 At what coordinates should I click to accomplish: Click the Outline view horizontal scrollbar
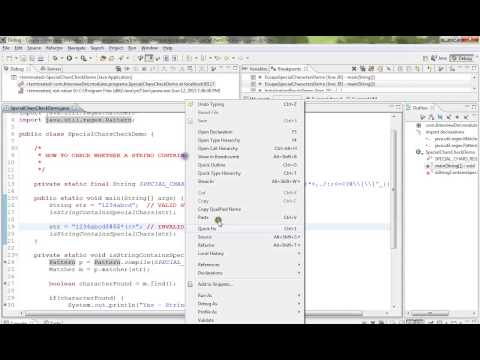pyautogui.click(x=430, y=313)
